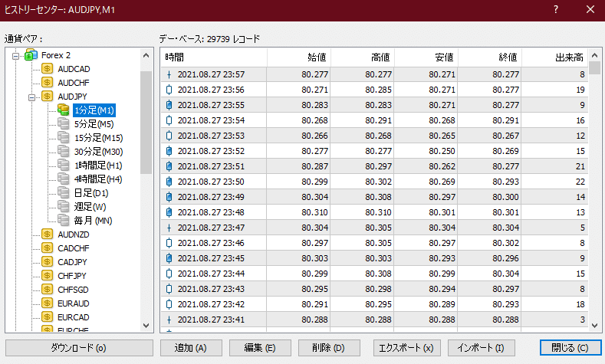Click the CADCHF currency coin icon
605x364 pixels.
(47, 248)
